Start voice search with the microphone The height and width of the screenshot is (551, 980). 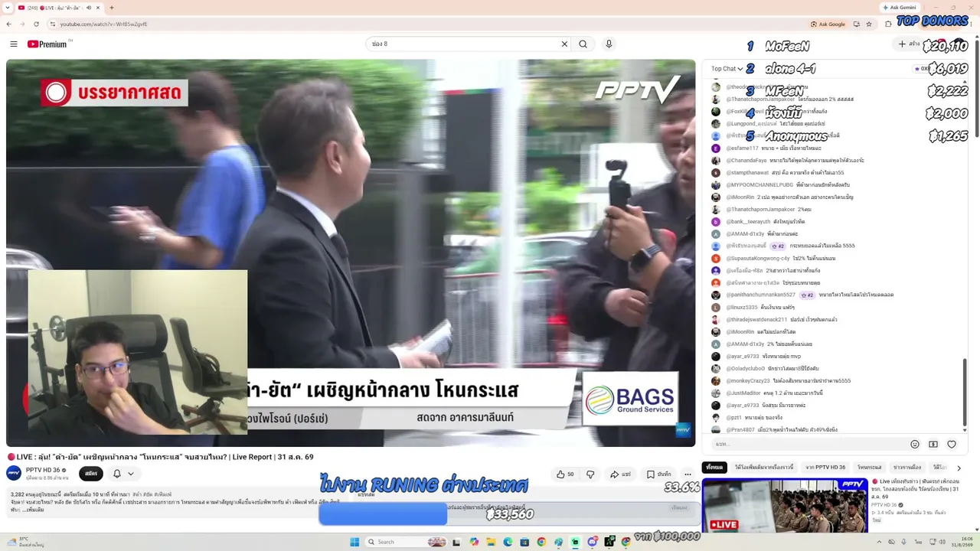tap(609, 44)
